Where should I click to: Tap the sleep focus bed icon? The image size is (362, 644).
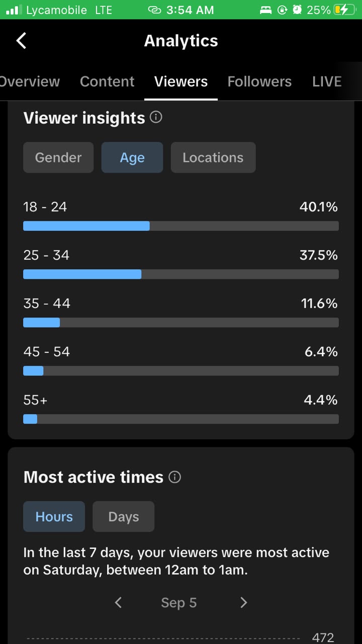coord(266,10)
